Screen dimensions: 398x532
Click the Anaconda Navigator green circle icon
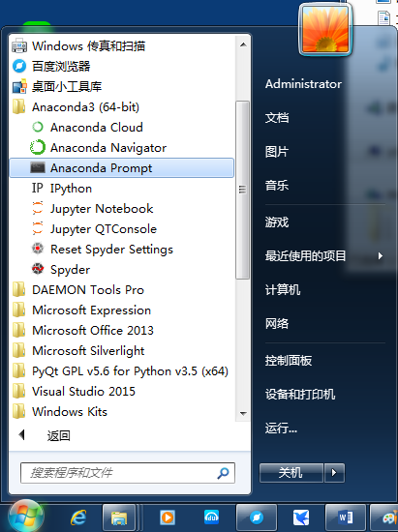[x=38, y=148]
